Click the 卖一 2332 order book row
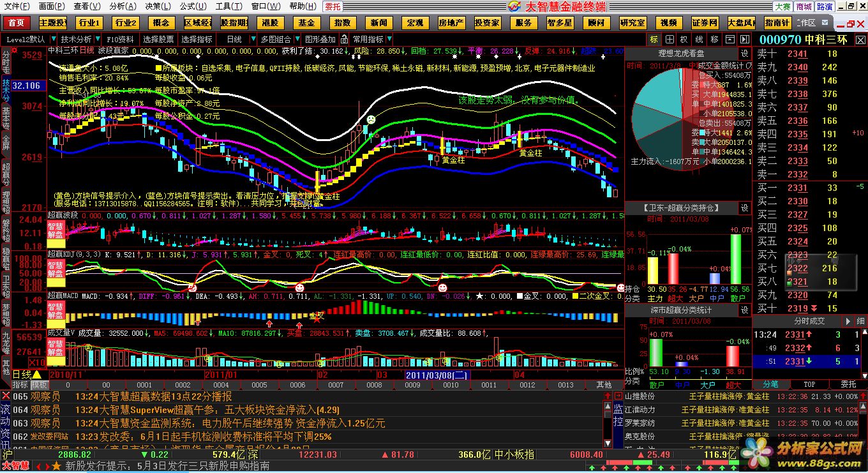The image size is (868, 473). pos(810,174)
